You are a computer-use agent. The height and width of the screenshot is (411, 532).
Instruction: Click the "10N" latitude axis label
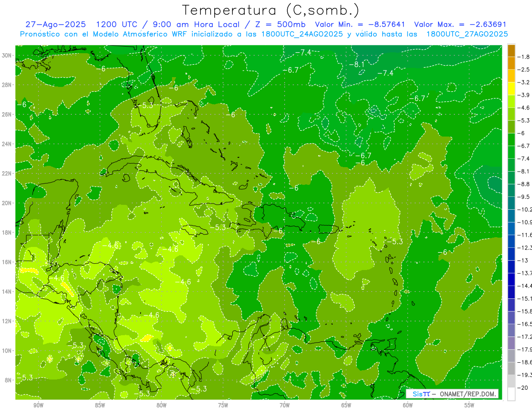pyautogui.click(x=7, y=350)
